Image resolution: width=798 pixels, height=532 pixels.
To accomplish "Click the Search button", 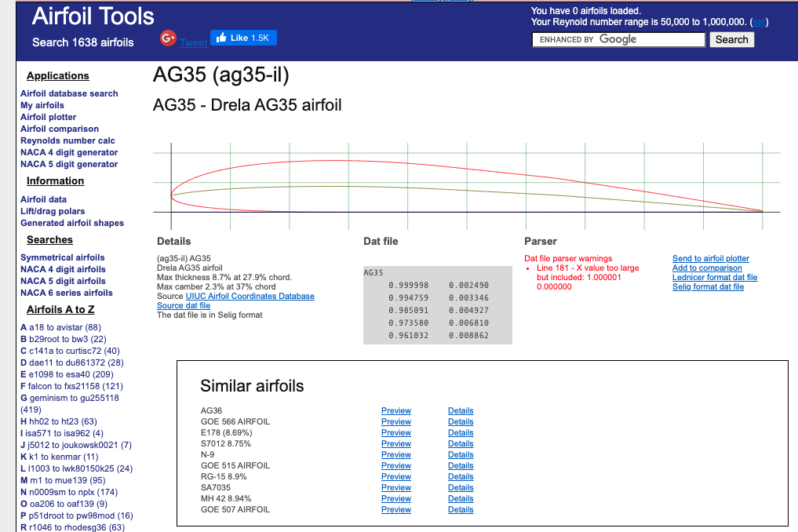I will pos(732,40).
